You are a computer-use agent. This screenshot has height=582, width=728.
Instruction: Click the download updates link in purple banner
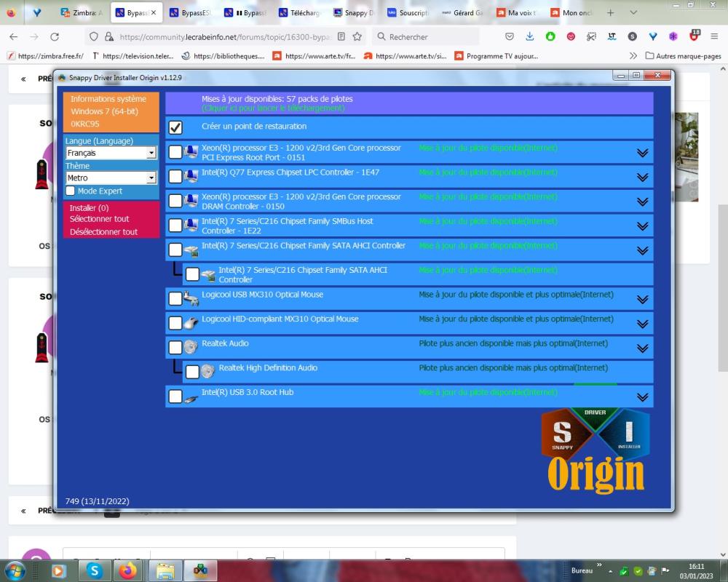click(273, 108)
